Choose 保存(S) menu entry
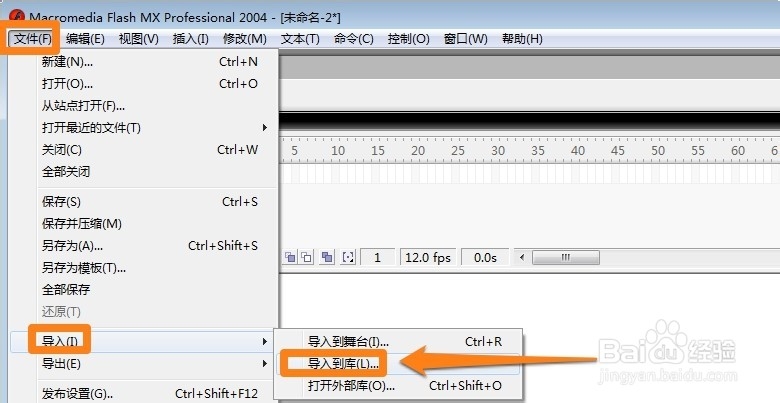Viewport: 780px width, 403px height. pos(144,202)
